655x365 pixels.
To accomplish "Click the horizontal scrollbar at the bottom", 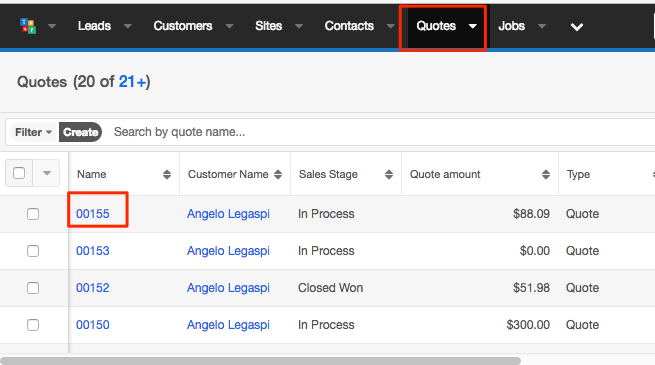I will click(261, 361).
